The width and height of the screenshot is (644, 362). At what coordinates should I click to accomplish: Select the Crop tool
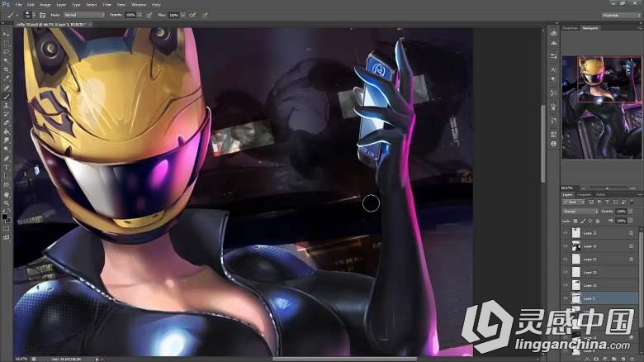click(x=6, y=69)
